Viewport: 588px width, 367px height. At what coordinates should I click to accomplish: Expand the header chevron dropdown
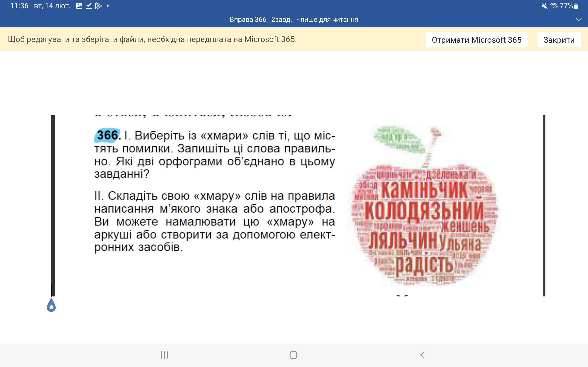coord(579,19)
